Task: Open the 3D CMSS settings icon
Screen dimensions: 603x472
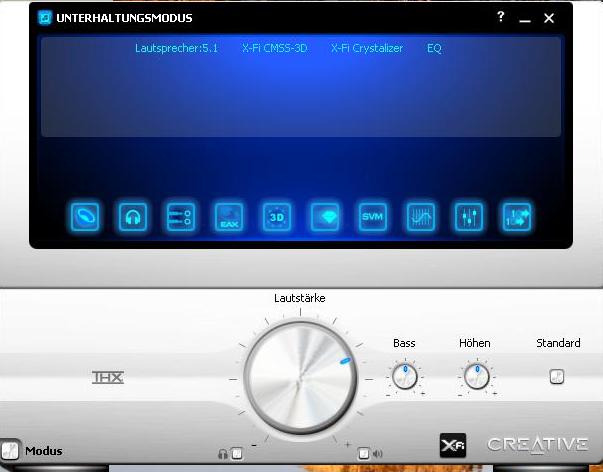Action: click(277, 217)
